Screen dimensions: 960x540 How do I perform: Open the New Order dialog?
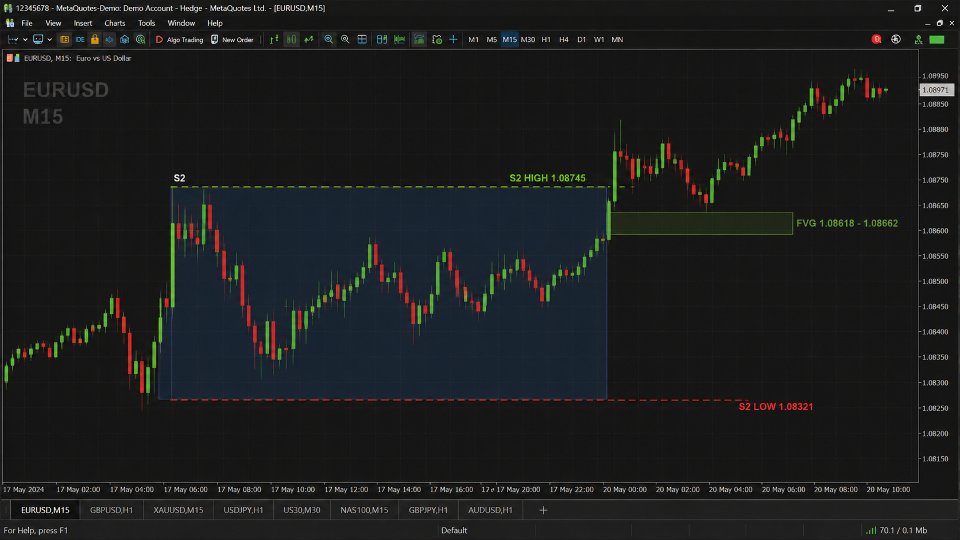pos(232,39)
